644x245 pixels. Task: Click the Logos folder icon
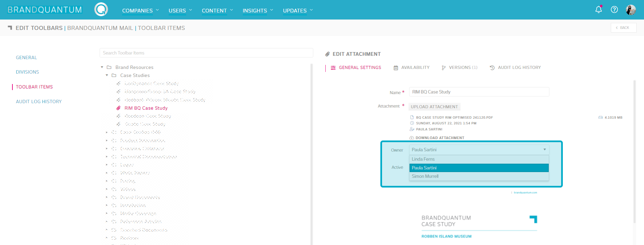114,165
